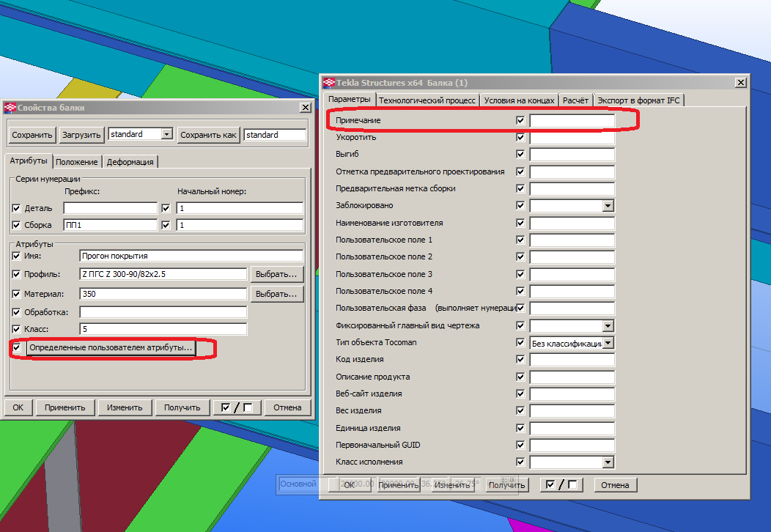
Task: Click the Имя input field with Прогон покрытия
Action: pyautogui.click(x=191, y=256)
